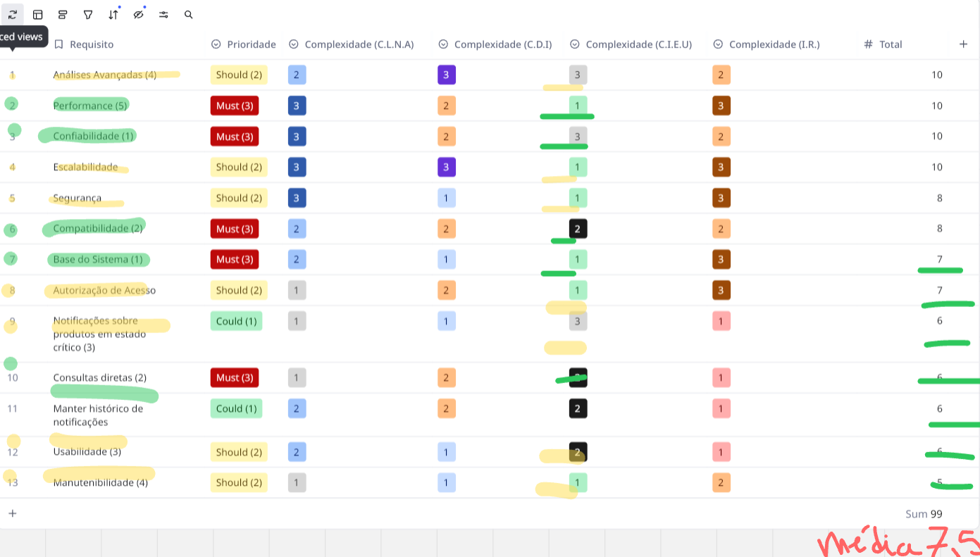980x557 pixels.
Task: Click the synced views refresh icon
Action: click(12, 14)
